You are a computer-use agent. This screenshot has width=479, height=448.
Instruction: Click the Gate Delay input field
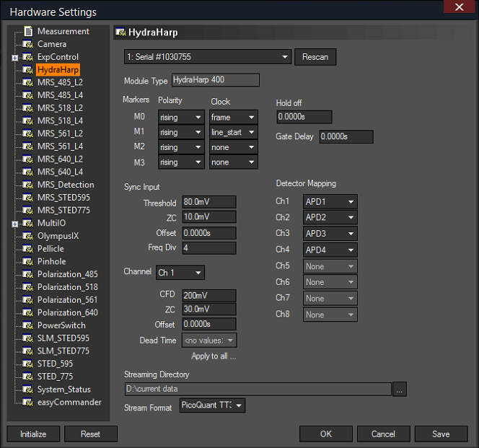click(x=346, y=136)
